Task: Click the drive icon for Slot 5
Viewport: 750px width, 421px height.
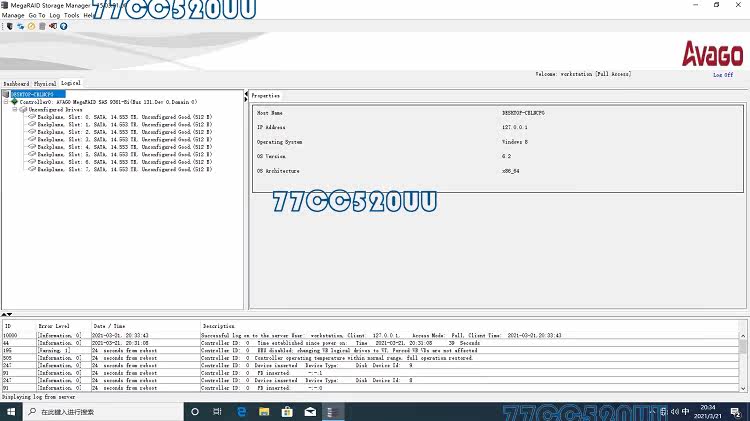Action: tap(32, 154)
